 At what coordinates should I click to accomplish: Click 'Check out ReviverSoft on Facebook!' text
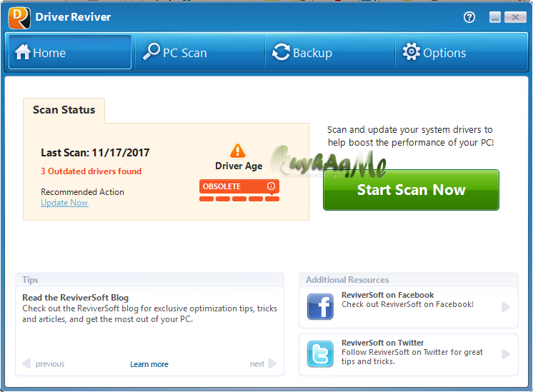pyautogui.click(x=407, y=304)
